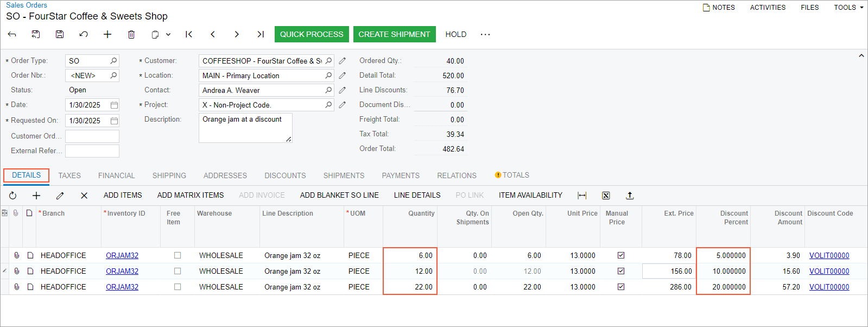
Task: Click the Customer Order Nbr. input field
Action: point(92,136)
